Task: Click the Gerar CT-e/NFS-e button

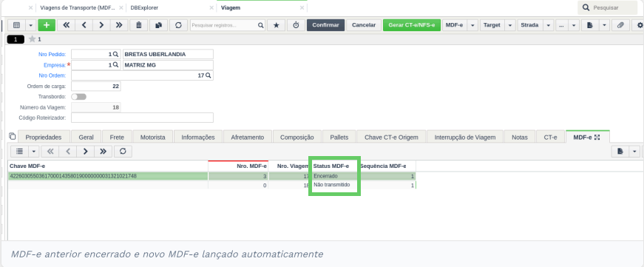Action: coord(412,25)
